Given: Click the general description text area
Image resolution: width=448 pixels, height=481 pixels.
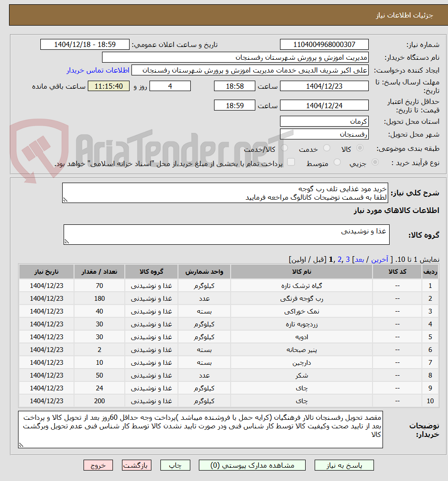Looking at the screenshot, I should click(225, 193).
